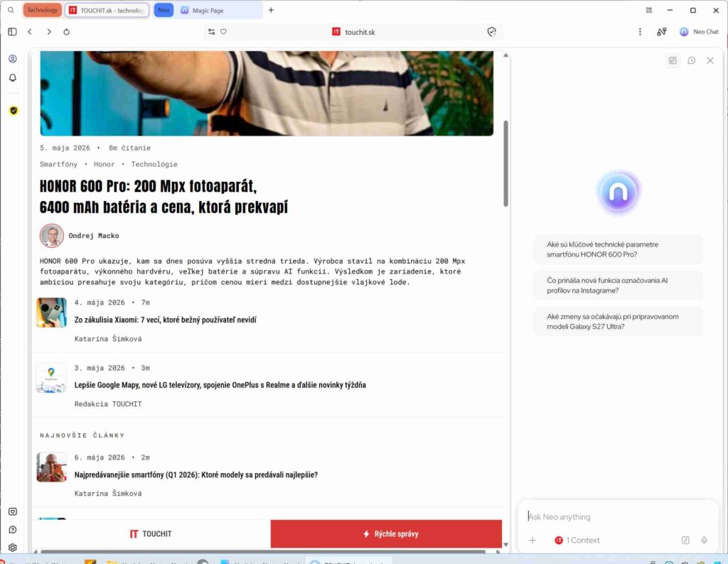728x564 pixels.
Task: Click the first Katarína Šimková author name
Action: 108,339
